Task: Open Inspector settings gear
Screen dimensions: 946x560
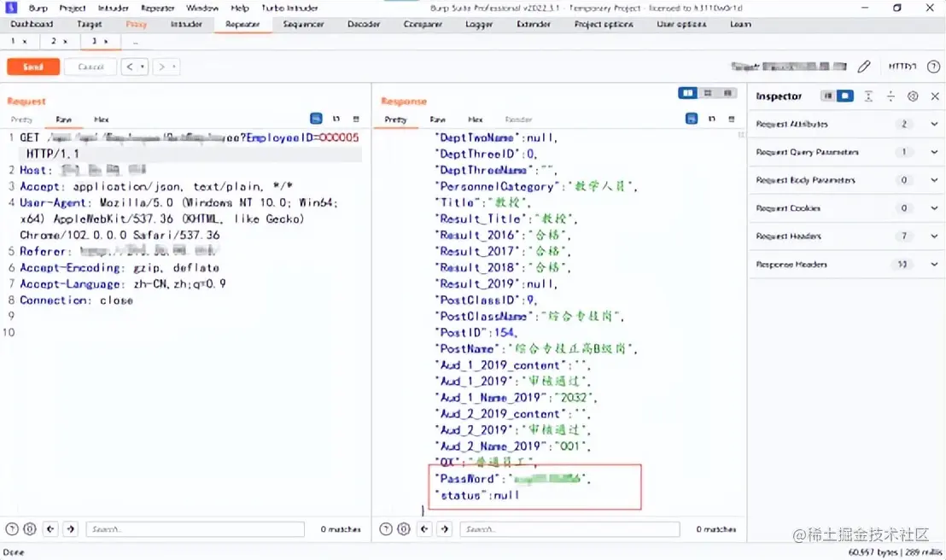Action: [x=913, y=96]
